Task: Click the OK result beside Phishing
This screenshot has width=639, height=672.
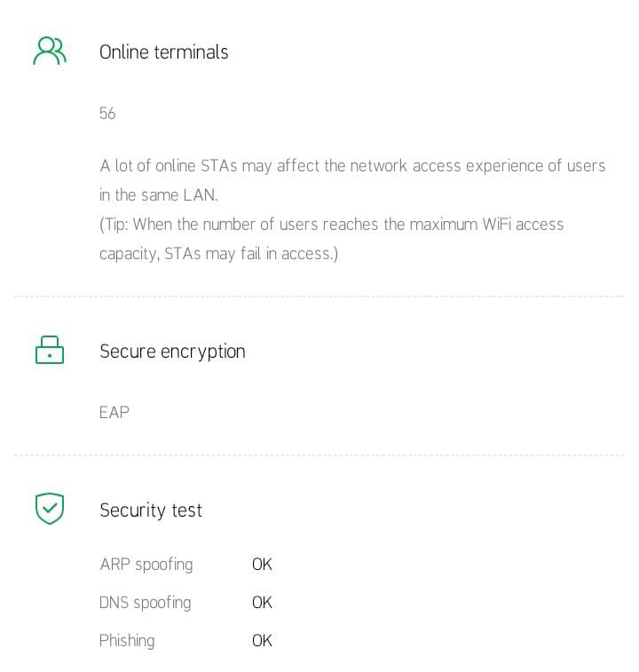Action: tap(262, 641)
